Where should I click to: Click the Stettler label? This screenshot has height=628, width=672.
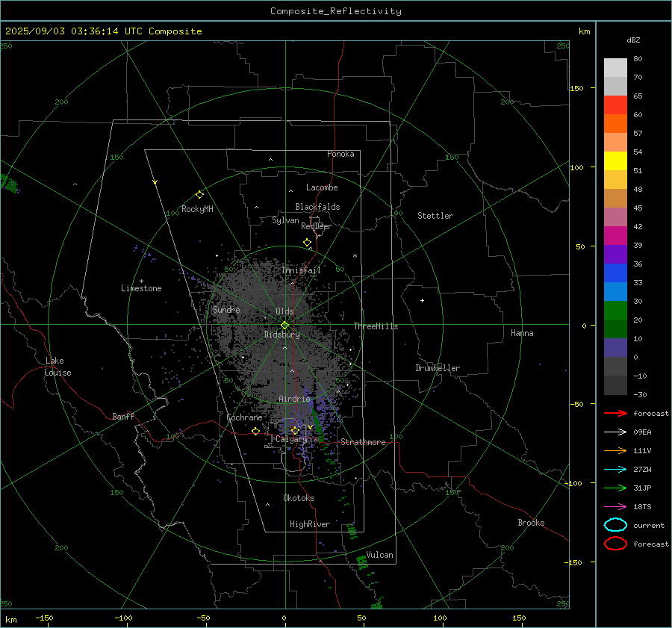point(435,216)
